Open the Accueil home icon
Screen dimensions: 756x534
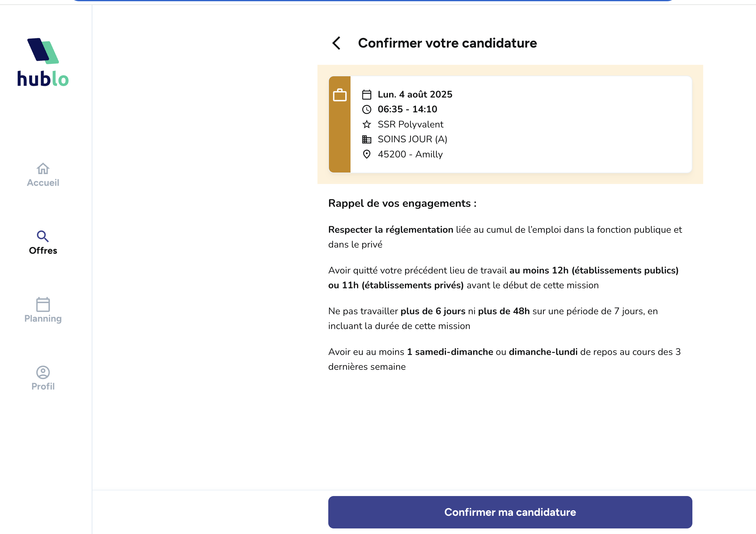[43, 169]
